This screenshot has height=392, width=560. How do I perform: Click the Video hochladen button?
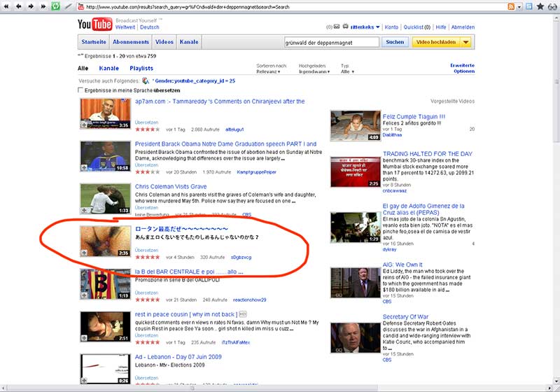click(436, 42)
